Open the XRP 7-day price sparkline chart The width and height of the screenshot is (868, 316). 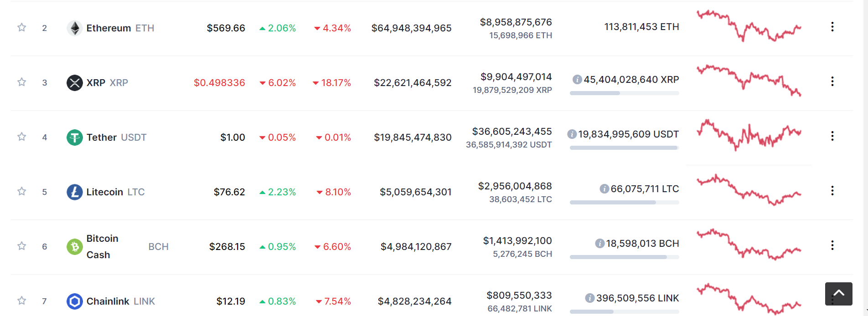coord(749,80)
